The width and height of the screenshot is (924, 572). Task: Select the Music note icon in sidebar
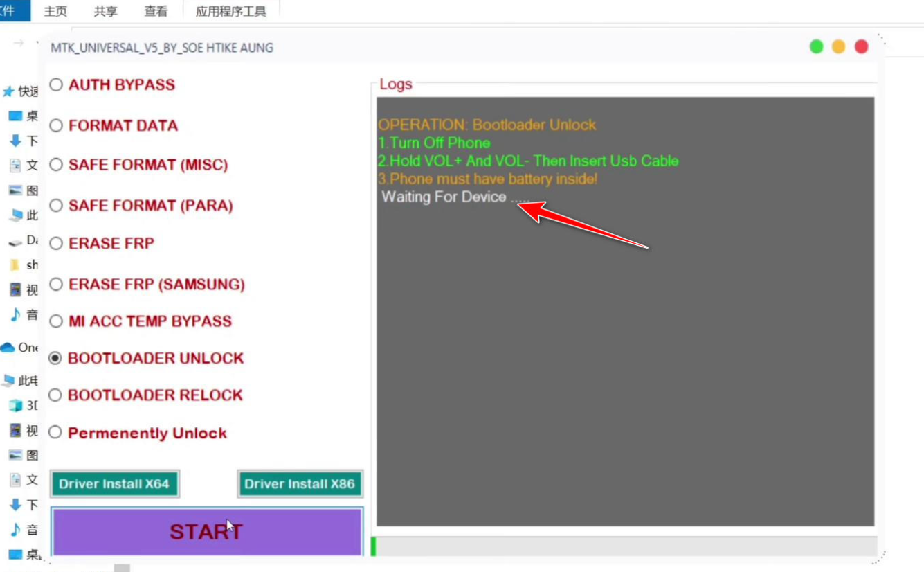(15, 314)
